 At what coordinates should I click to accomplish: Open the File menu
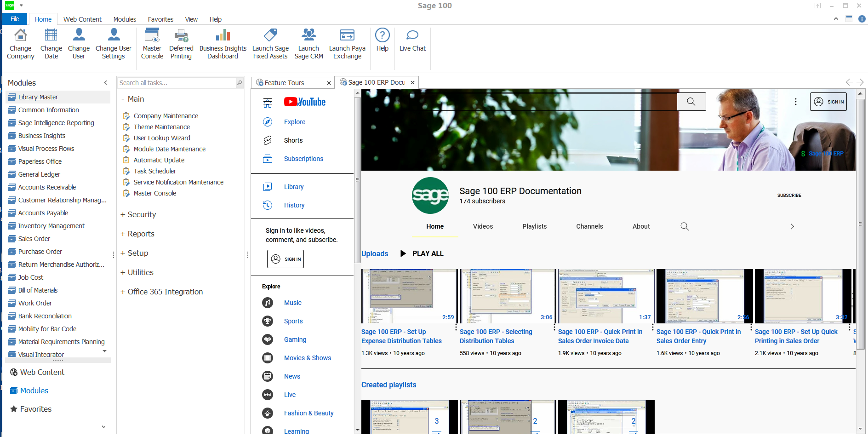click(x=15, y=19)
